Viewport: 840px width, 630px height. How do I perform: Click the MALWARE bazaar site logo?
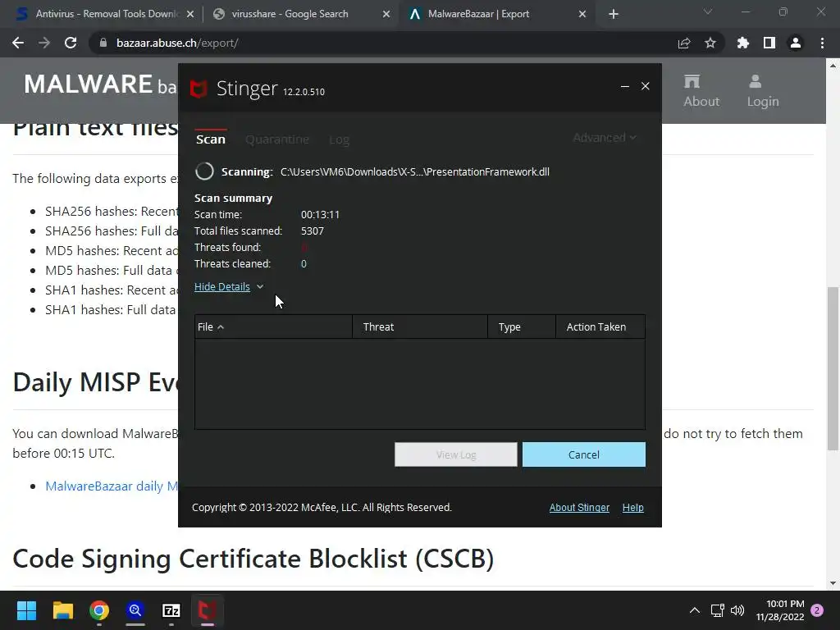tap(100, 84)
